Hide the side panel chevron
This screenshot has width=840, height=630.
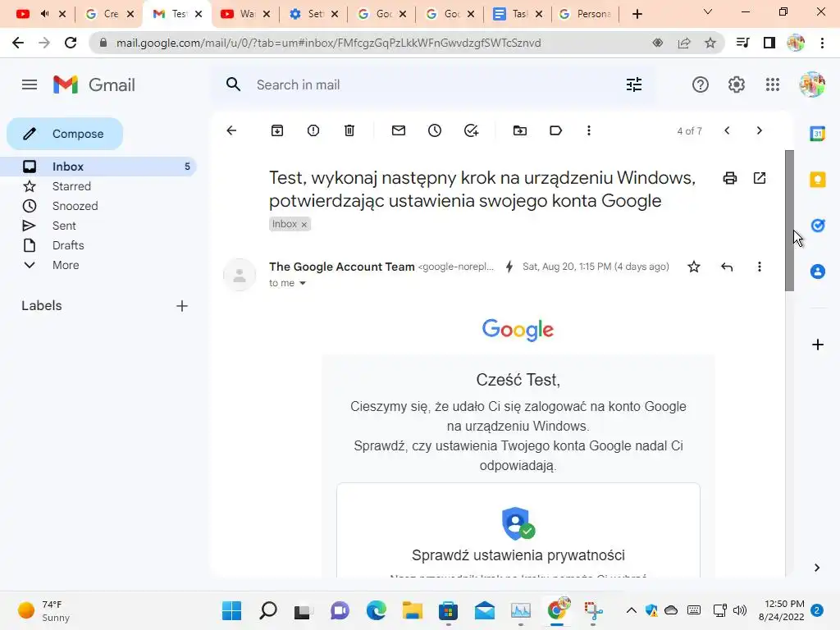coord(817,568)
